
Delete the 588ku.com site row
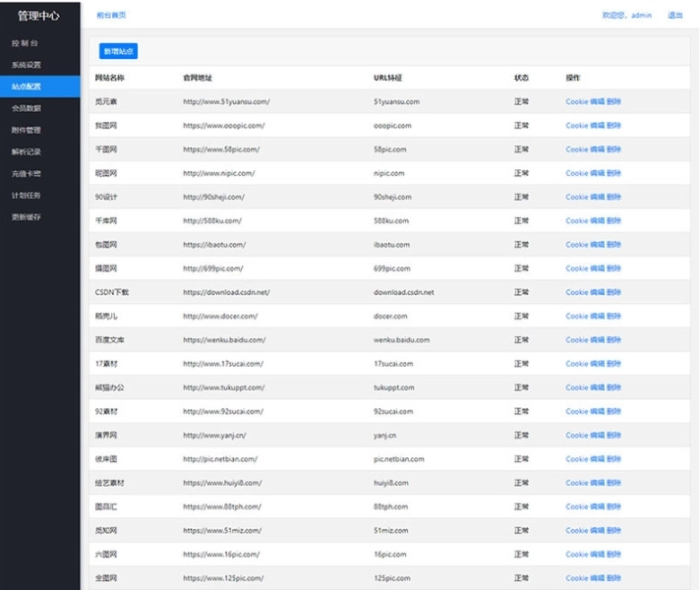[613, 220]
